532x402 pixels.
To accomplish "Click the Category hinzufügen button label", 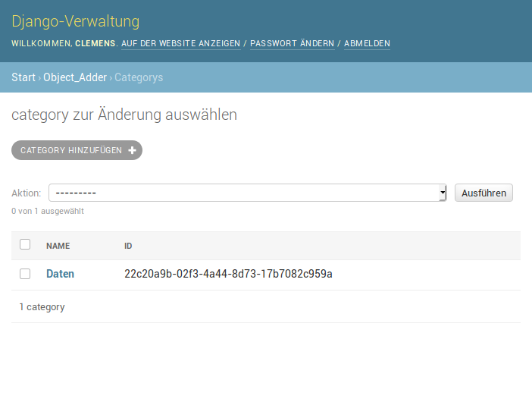I will tap(71, 151).
